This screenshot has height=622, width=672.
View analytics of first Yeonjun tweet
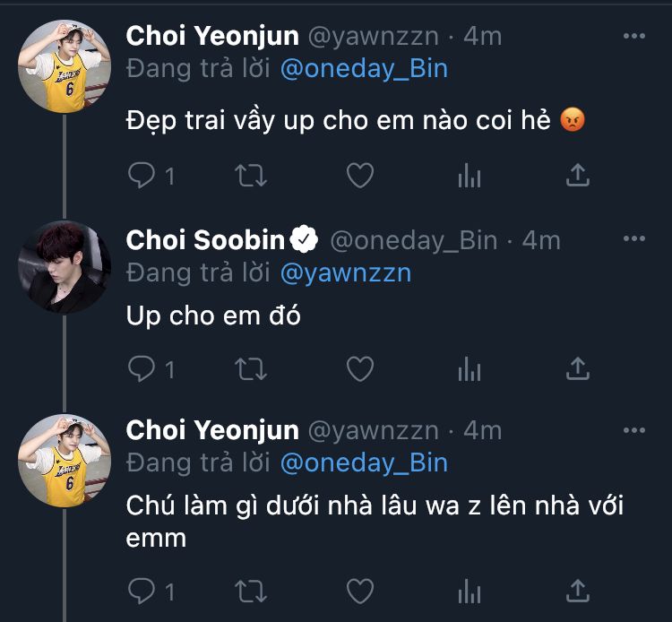point(470,176)
